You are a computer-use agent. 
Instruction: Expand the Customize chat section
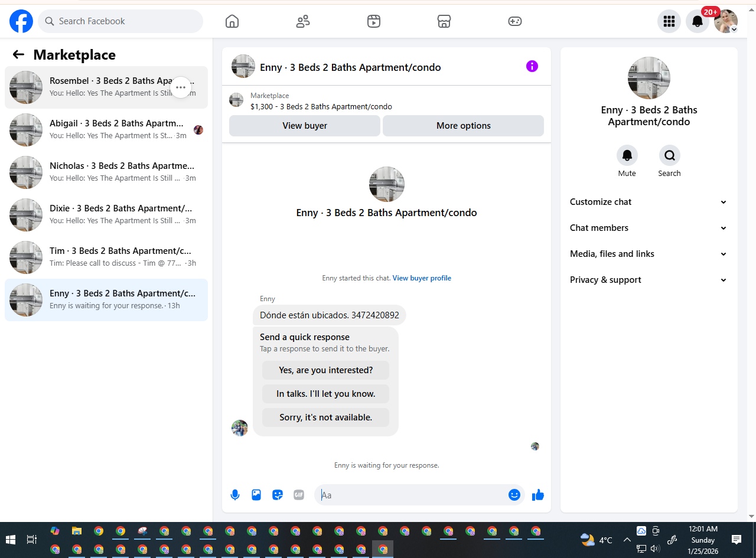(x=649, y=202)
